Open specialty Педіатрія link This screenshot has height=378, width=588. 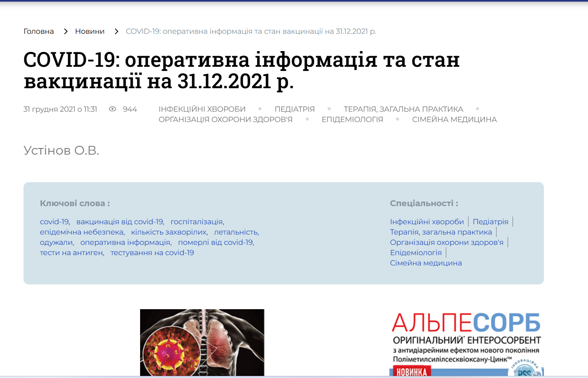(491, 222)
